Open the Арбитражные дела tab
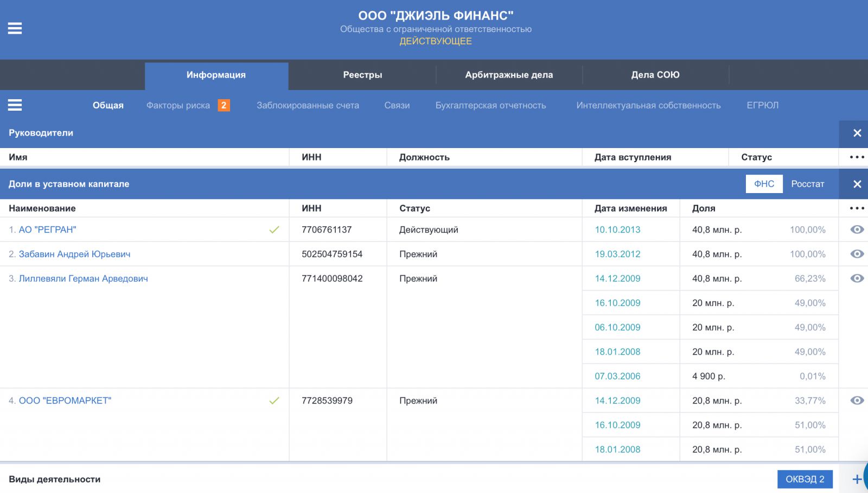The height and width of the screenshot is (493, 868). tap(509, 75)
